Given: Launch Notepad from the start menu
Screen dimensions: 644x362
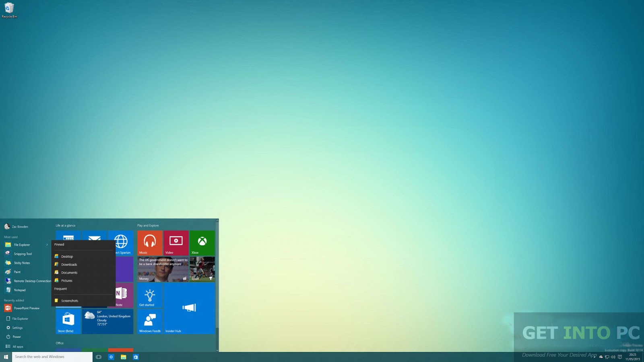Looking at the screenshot, I should (20, 290).
